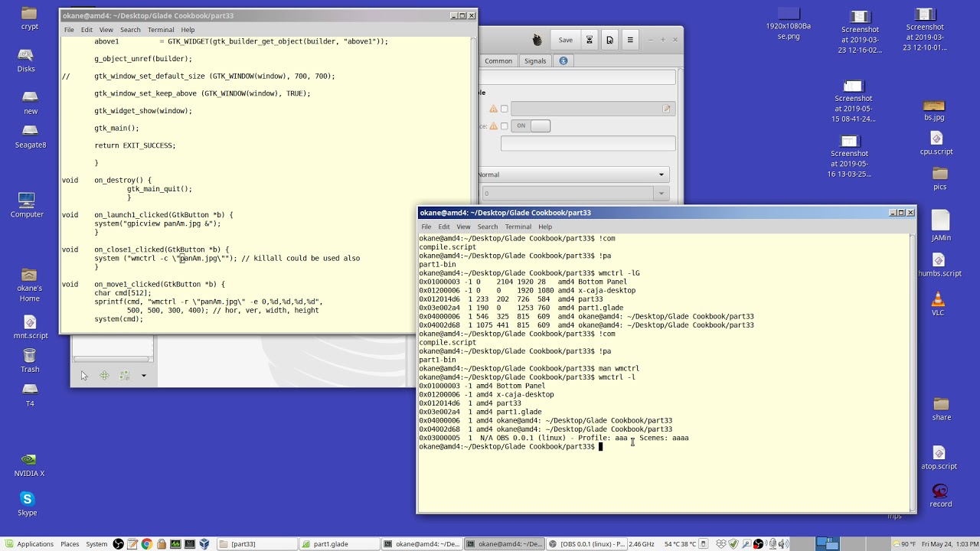980x551 pixels.
Task: Open the cpu.script file icon
Action: [x=936, y=143]
